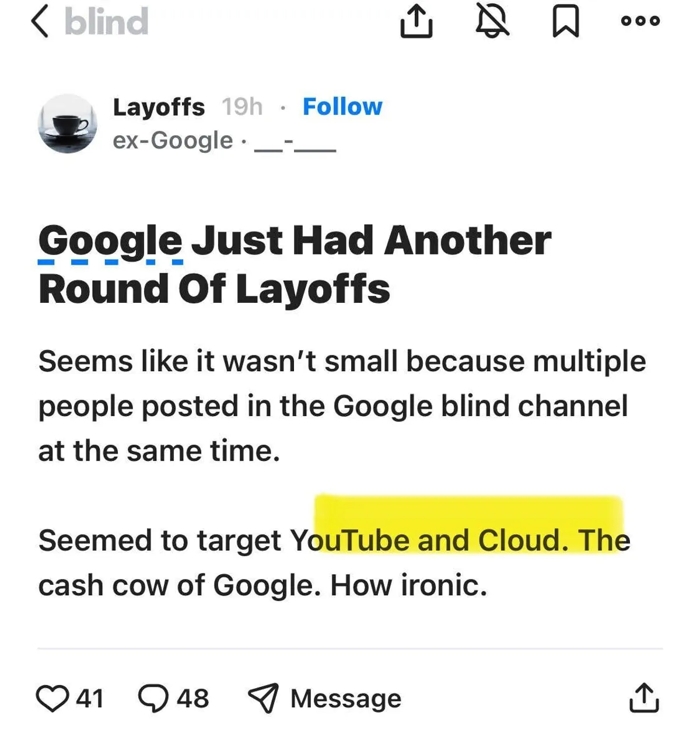Share the post from the top header
700x754 pixels.
[416, 22]
